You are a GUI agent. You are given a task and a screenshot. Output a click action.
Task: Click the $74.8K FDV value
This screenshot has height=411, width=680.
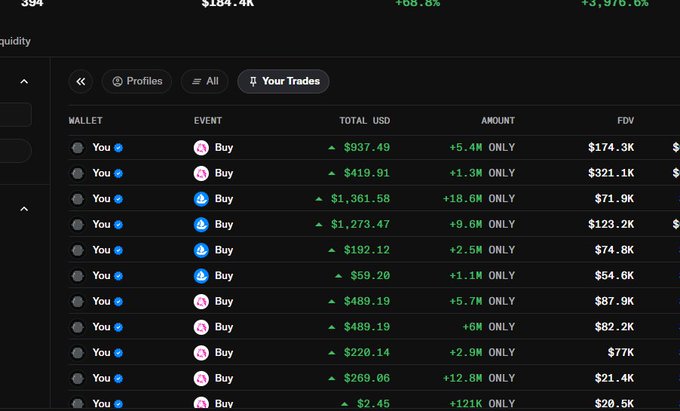tap(614, 250)
